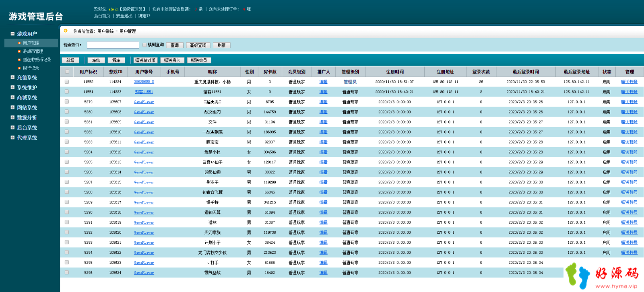Click the orange bullet icon beside 银行记录
644x292 pixels.
point(19,68)
